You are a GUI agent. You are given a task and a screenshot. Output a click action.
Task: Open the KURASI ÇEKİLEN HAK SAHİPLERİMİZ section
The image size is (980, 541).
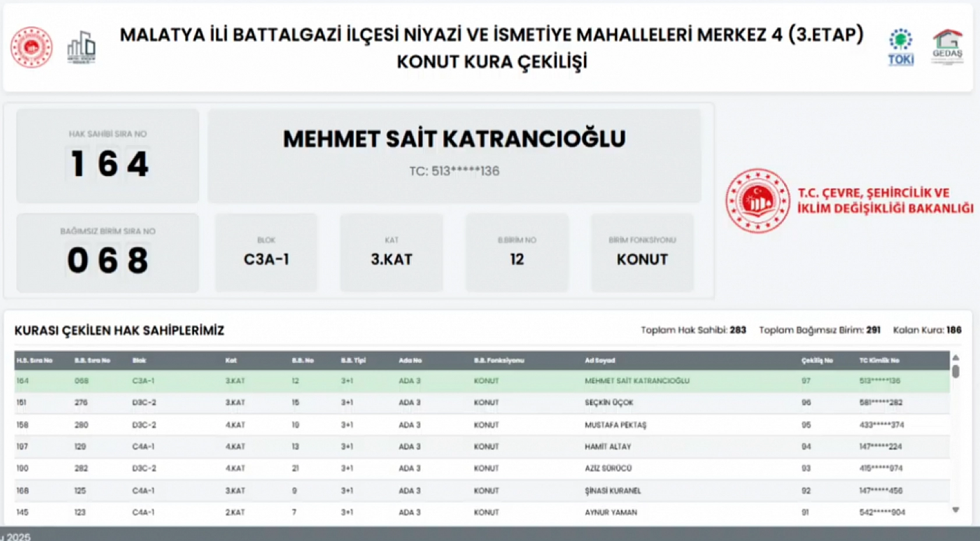point(119,329)
